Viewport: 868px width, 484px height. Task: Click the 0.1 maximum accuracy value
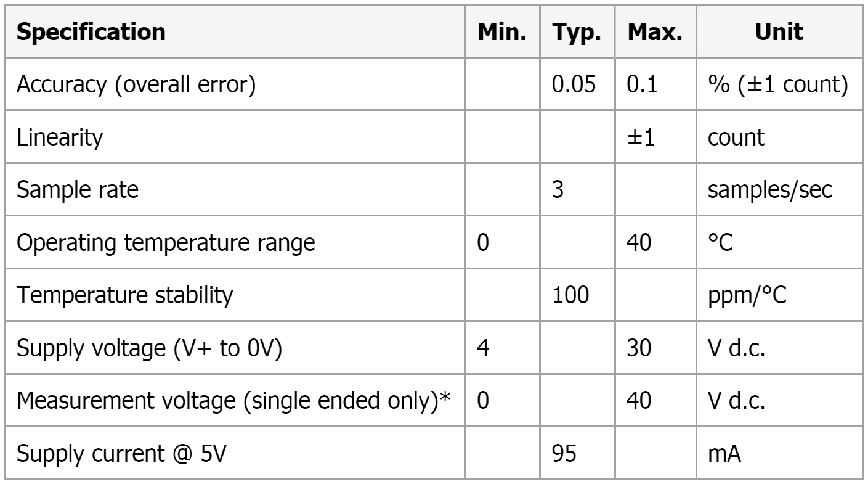pyautogui.click(x=642, y=85)
